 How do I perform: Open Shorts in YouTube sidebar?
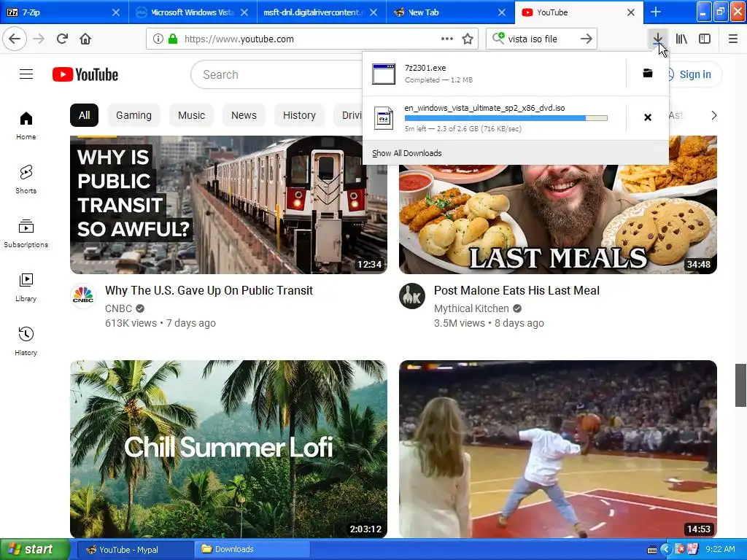(x=26, y=179)
